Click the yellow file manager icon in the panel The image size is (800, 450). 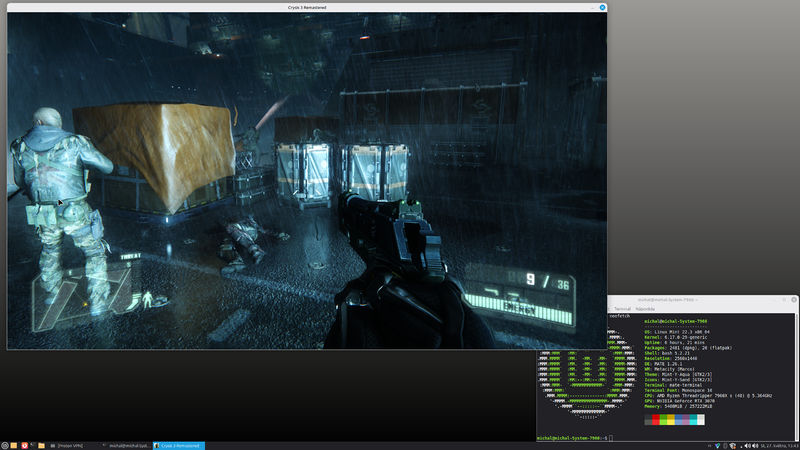14,446
